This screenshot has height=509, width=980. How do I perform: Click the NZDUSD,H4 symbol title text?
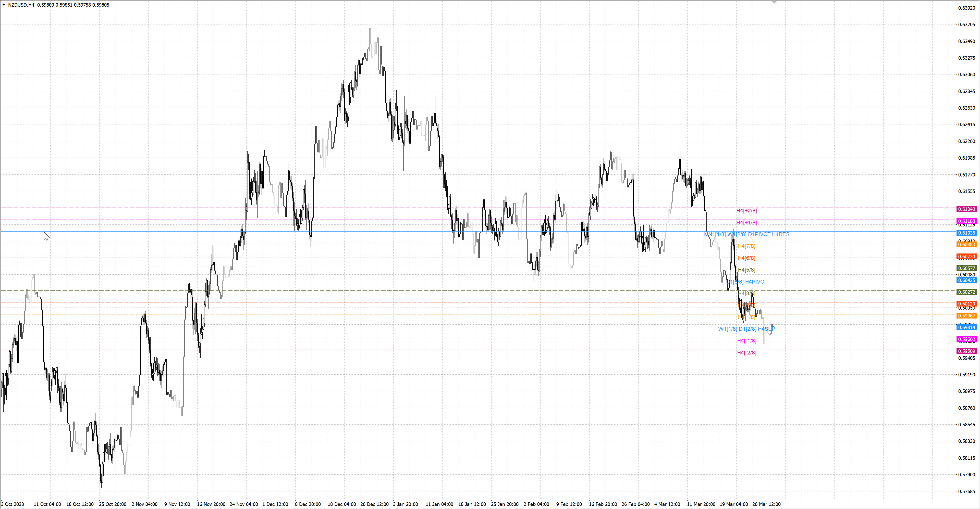coord(21,5)
